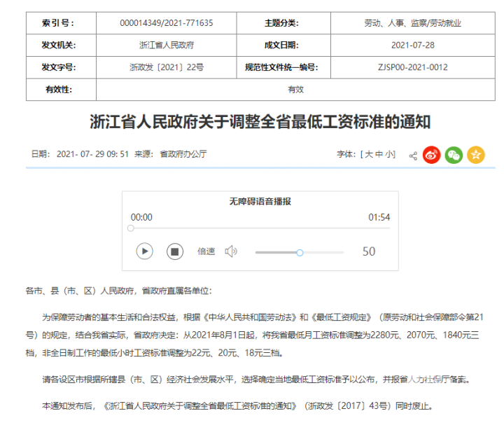Set font size to 小
Image resolution: width=504 pixels, height=444 pixels.
tap(389, 154)
